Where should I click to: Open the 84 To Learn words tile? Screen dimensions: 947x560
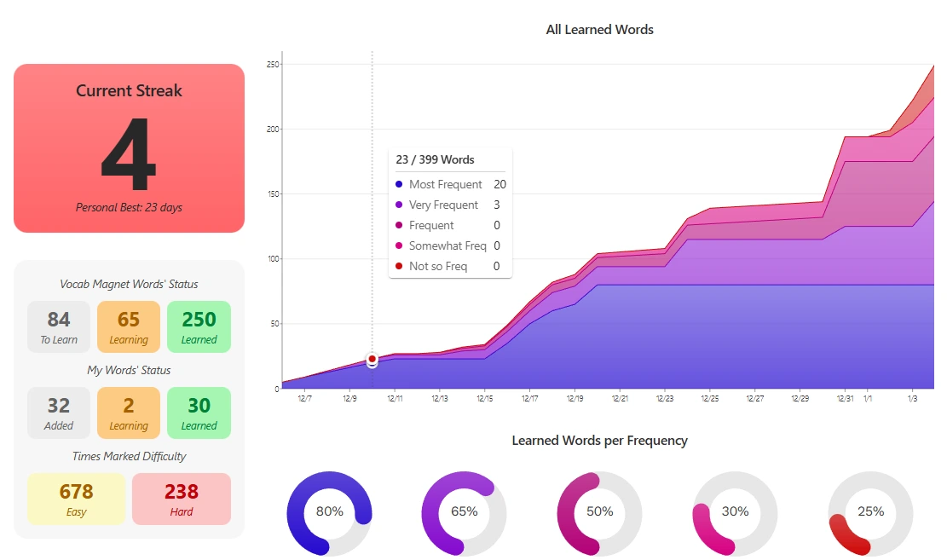(59, 326)
